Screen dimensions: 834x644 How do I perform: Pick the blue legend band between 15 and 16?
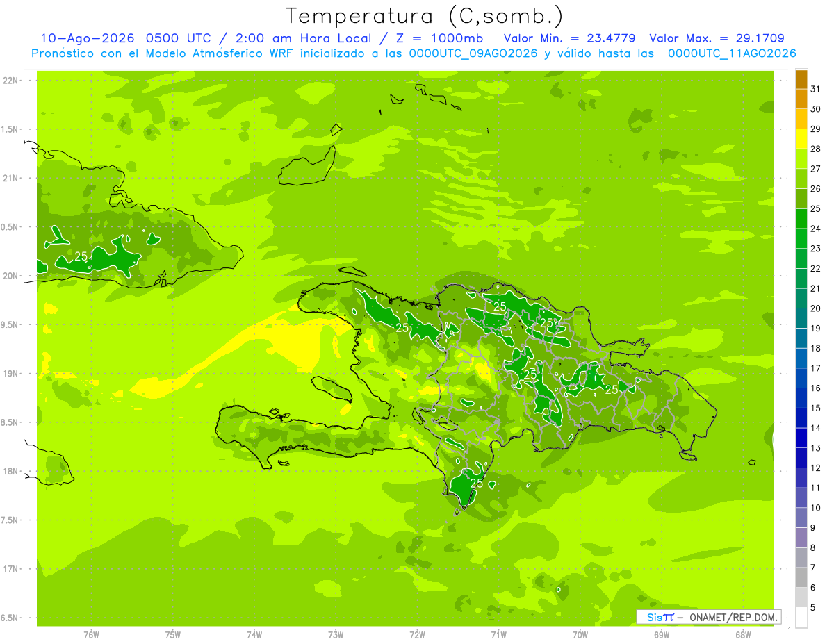[x=801, y=398]
